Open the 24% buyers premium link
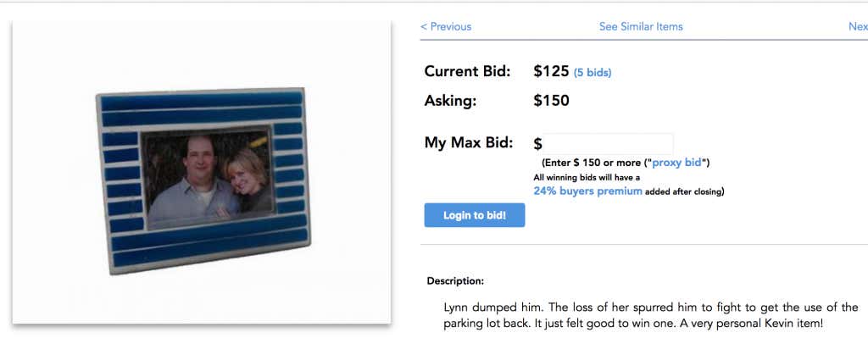This screenshot has height=338, width=868. coord(587,191)
